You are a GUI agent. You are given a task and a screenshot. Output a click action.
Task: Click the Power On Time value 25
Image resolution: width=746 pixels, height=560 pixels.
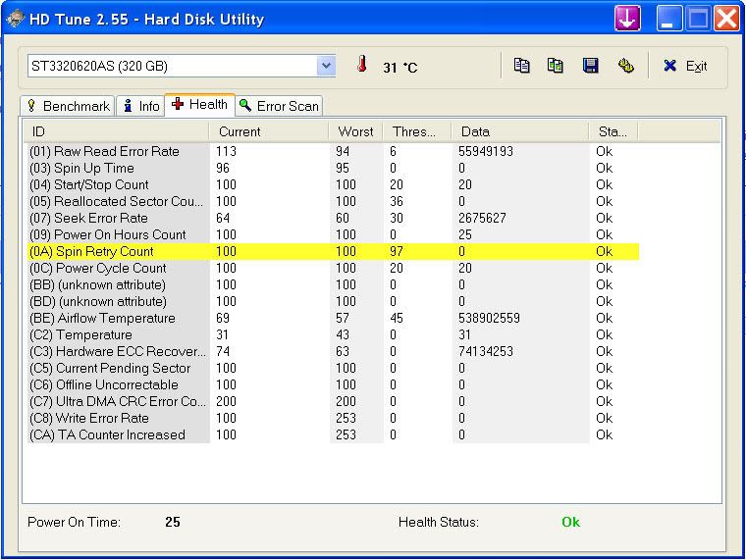173,522
